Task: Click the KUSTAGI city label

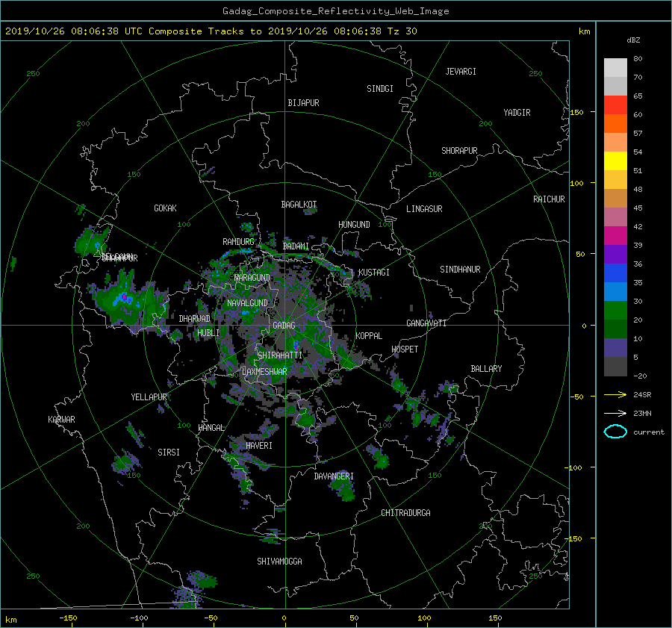Action: pos(374,273)
